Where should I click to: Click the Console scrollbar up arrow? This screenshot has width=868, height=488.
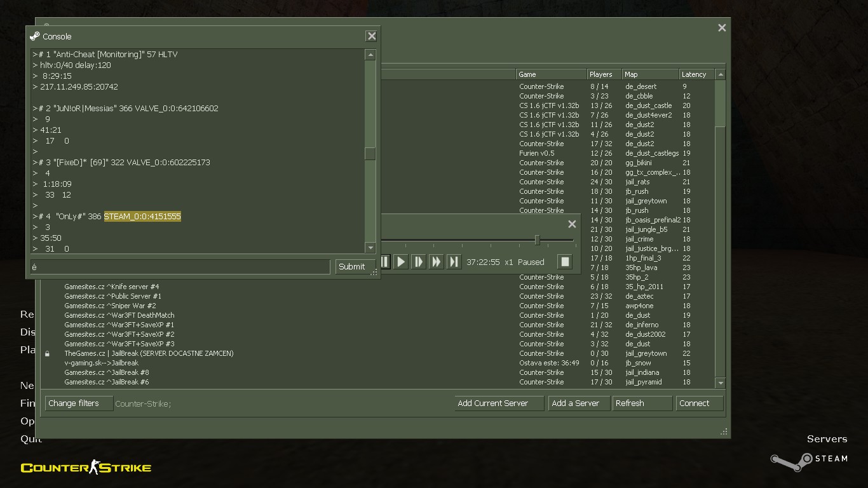coord(370,55)
